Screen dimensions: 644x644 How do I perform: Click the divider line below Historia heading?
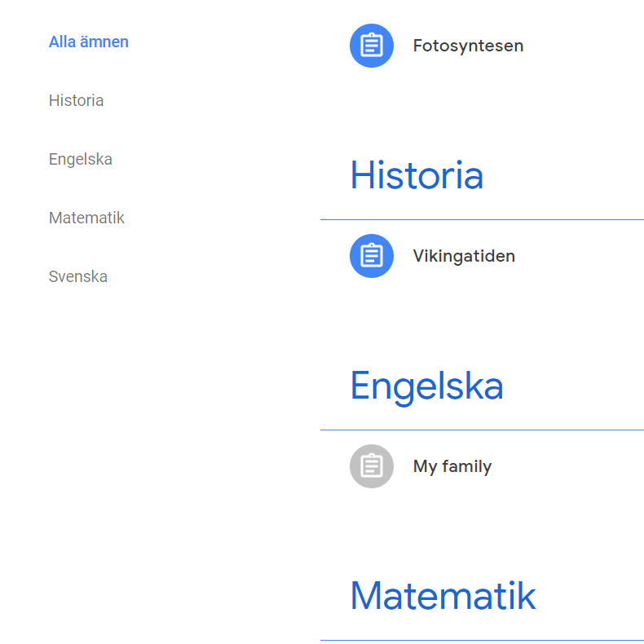click(x=482, y=219)
